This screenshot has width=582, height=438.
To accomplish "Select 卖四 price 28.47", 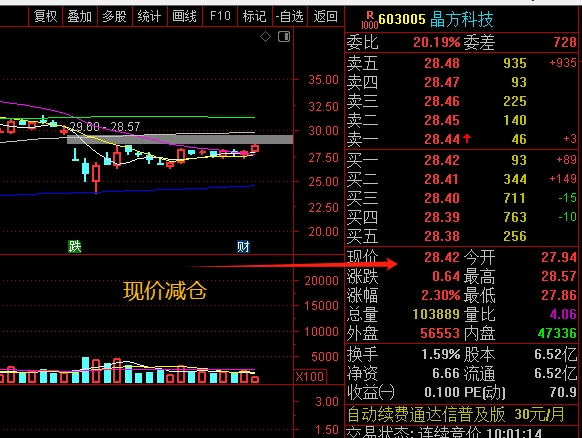I will (x=442, y=82).
